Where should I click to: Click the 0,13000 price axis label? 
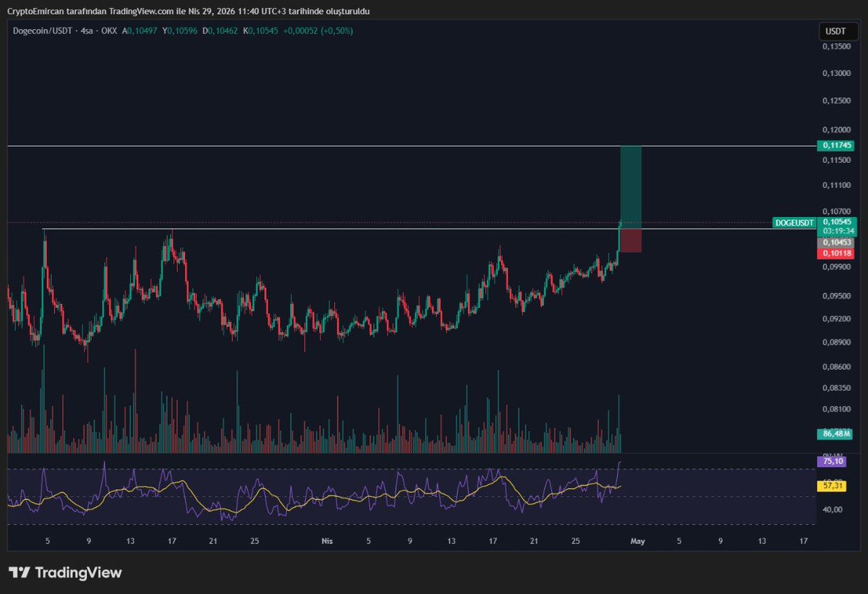pos(835,73)
